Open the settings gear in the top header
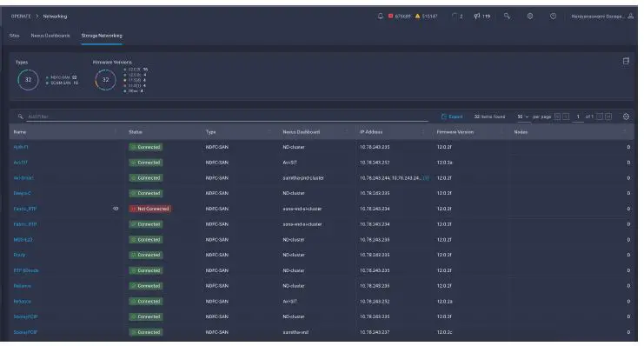This screenshot has height=346, width=644. coord(530,16)
